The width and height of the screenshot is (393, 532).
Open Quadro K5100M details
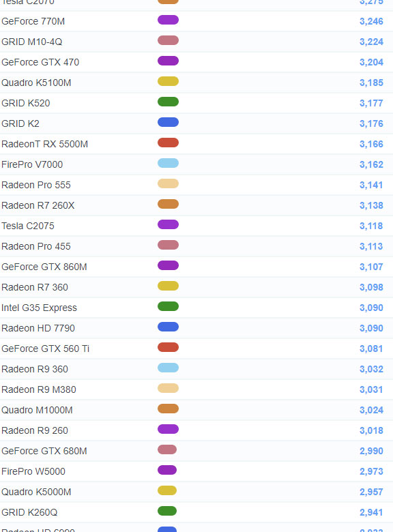36,83
